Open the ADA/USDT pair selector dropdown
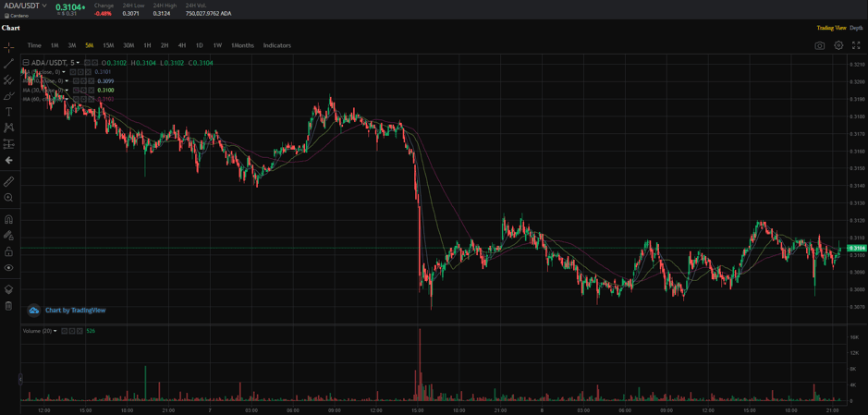This screenshot has height=415, width=868. coord(43,6)
